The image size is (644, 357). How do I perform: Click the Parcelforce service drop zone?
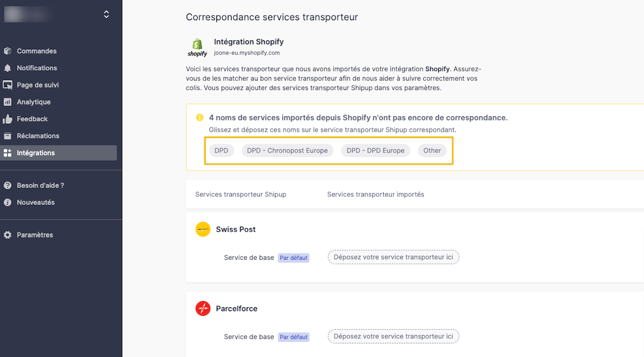(393, 336)
